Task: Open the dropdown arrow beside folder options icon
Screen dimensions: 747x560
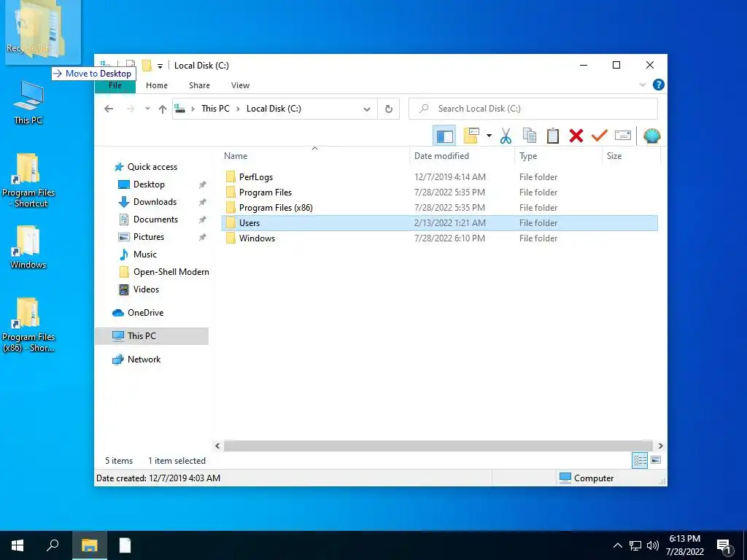Action: tap(489, 136)
